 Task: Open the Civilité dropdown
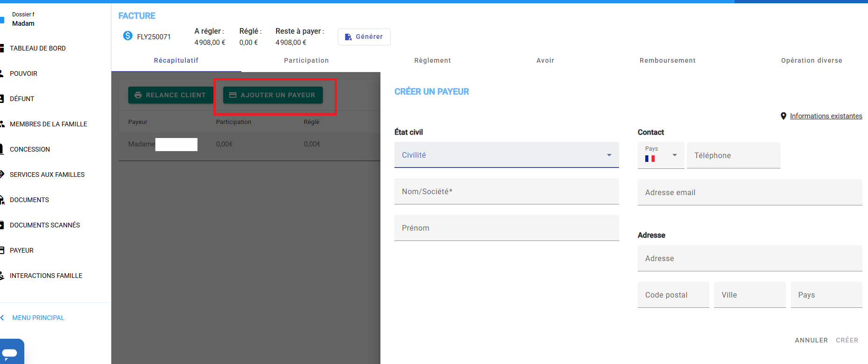[506, 155]
